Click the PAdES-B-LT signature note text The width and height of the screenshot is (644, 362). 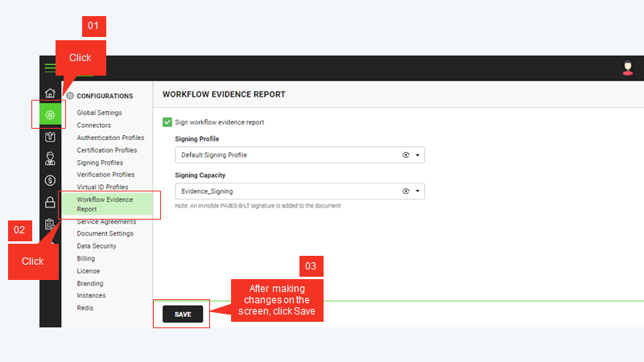click(x=258, y=206)
